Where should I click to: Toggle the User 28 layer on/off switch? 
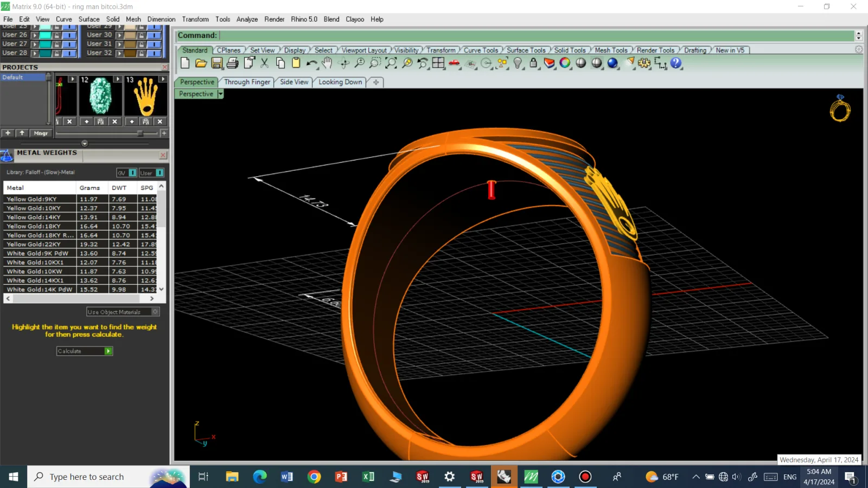click(69, 53)
